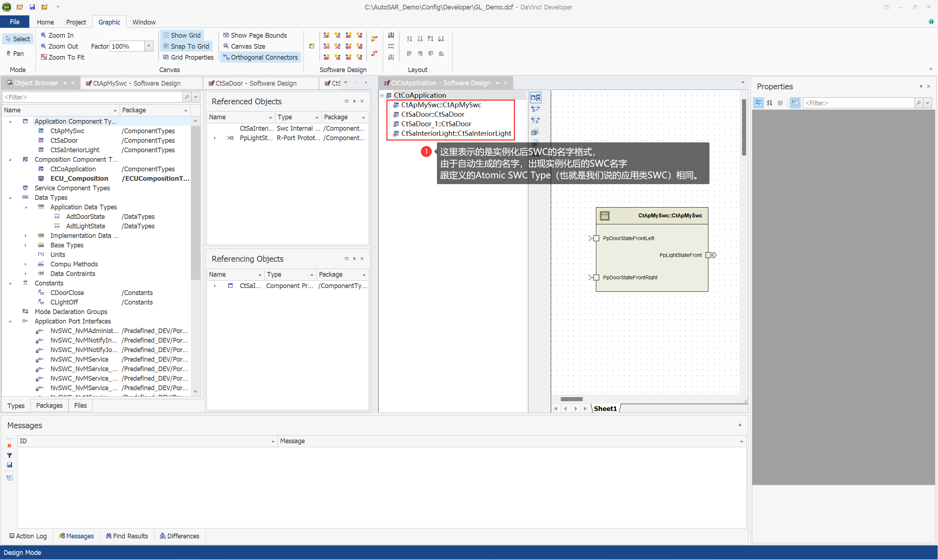Click the sort A to Z layout icon
The width and height of the screenshot is (938, 560).
(x=409, y=38)
